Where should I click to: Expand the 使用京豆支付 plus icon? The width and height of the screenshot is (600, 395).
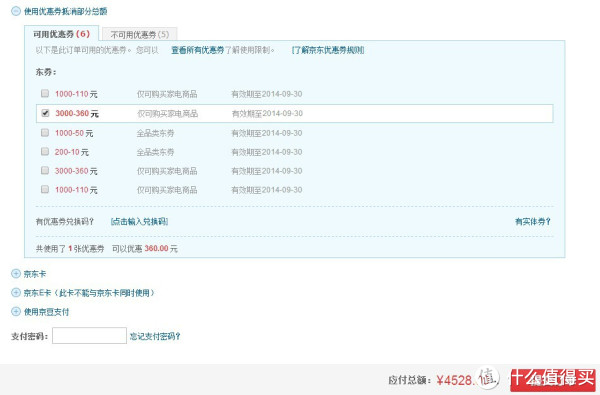tap(16, 312)
